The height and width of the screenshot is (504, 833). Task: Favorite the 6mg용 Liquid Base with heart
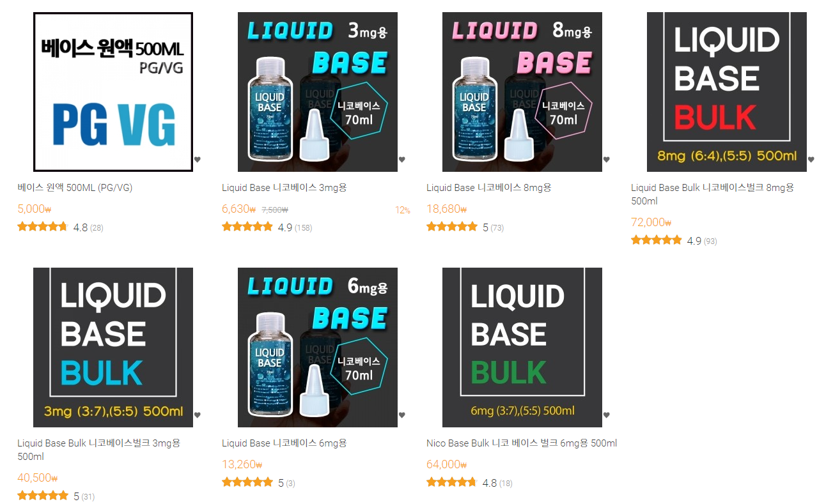402,415
